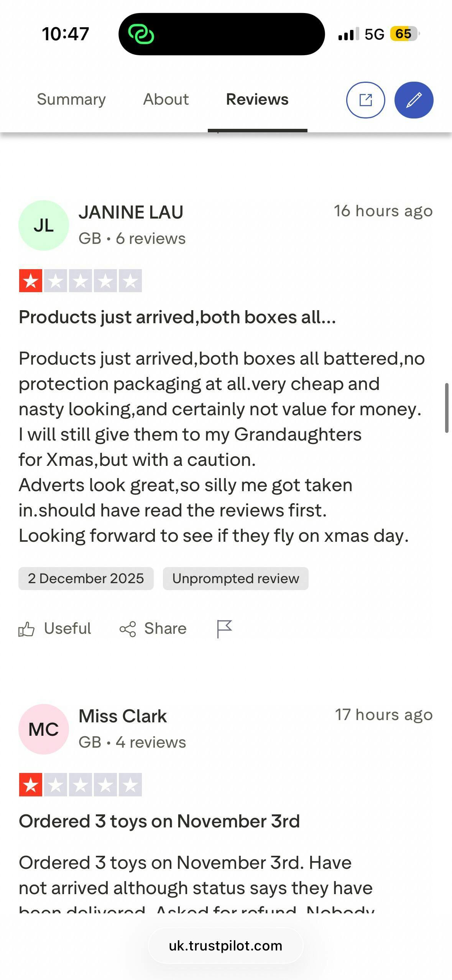The width and height of the screenshot is (452, 980).
Task: Tap the thumbs-up Useful icon
Action: 26,629
